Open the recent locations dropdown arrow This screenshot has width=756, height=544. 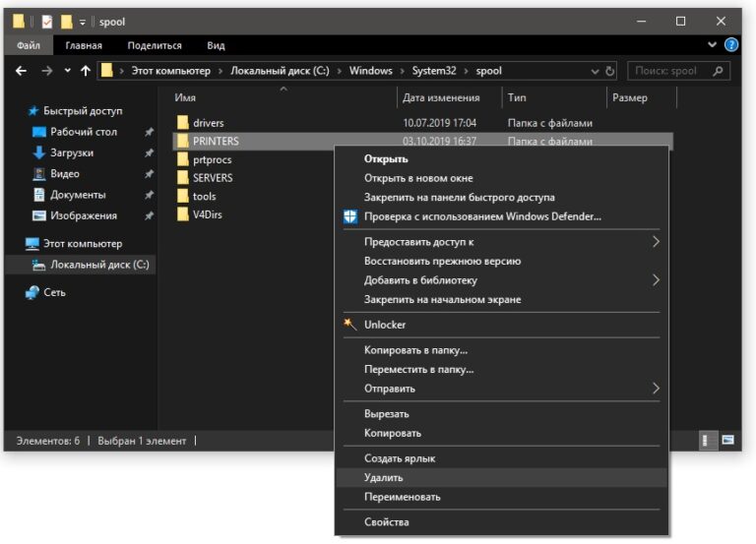click(x=68, y=71)
